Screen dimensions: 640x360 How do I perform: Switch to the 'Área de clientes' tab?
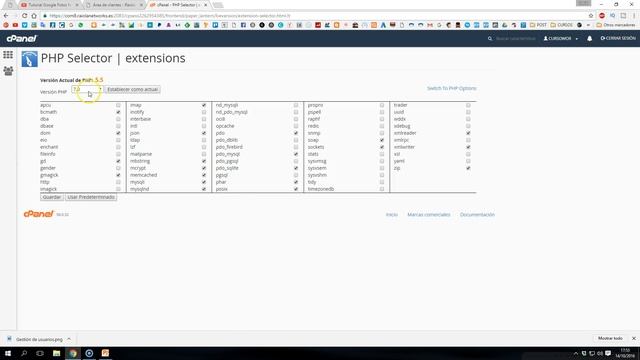(113, 5)
